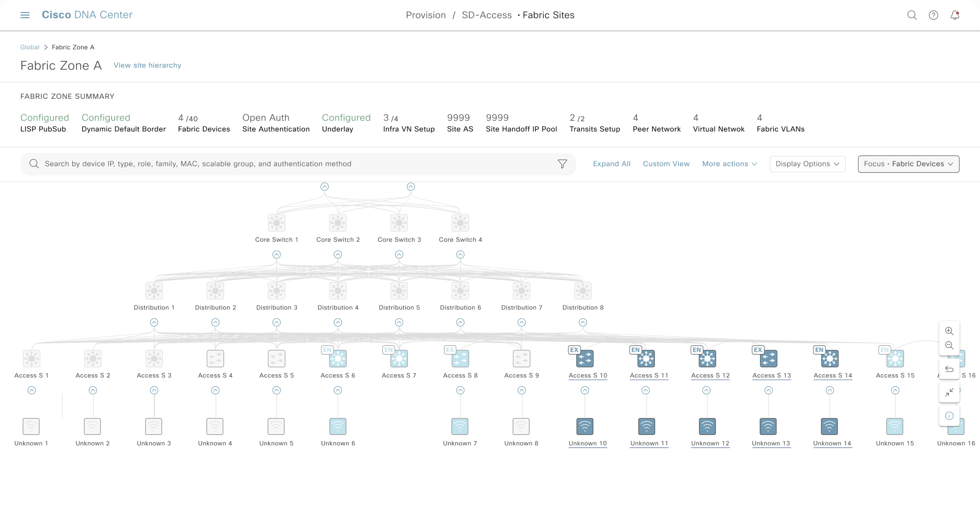Click the 4 Peer Network summary
Viewport: 980px width, 509px height.
click(657, 123)
